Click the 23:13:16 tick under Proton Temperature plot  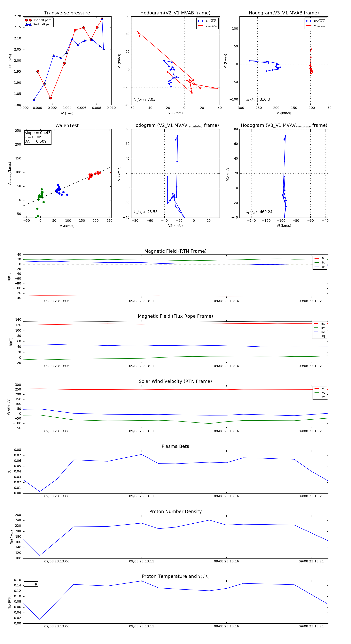click(226, 626)
